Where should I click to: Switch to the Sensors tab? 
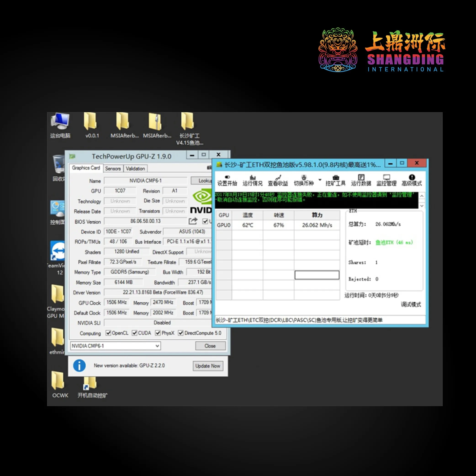coord(113,169)
